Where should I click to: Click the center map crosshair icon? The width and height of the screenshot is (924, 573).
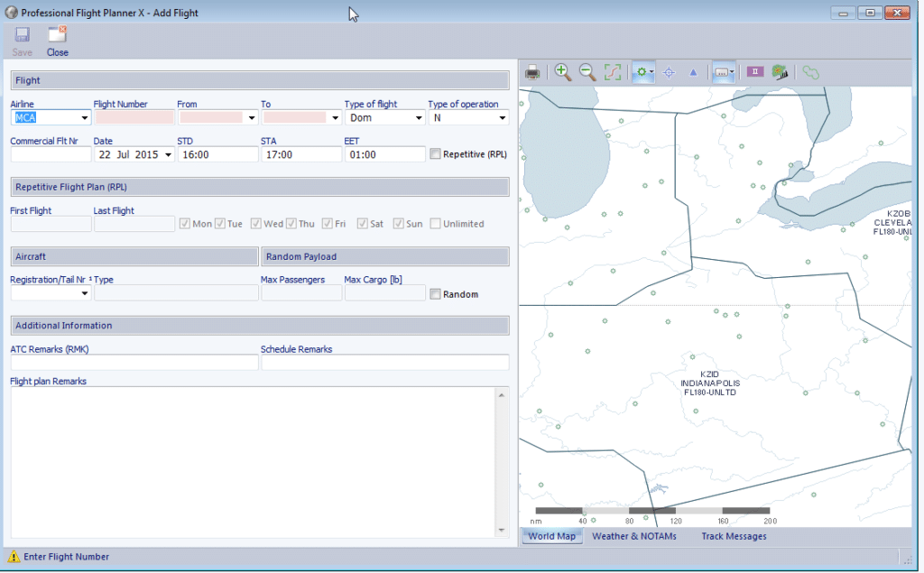coord(669,72)
